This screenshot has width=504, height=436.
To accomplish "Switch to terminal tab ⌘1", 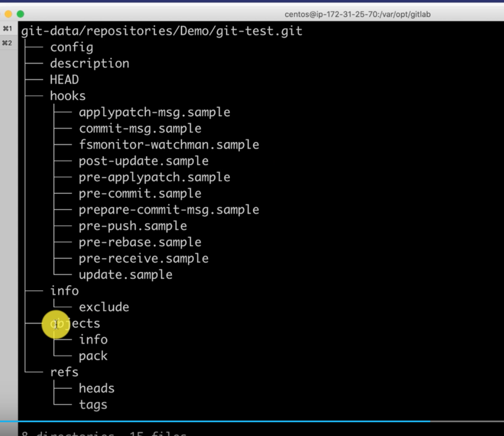I will 7,29.
